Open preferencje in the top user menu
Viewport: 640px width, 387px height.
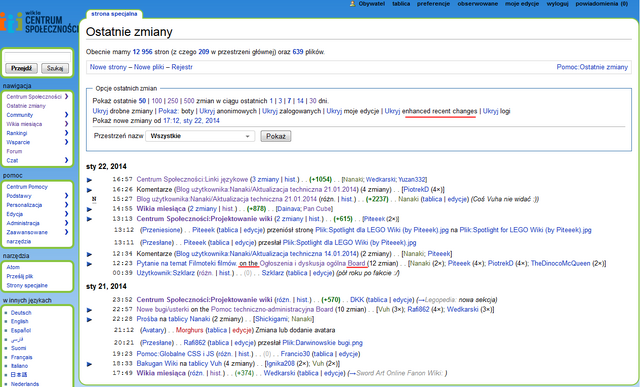[x=433, y=4]
